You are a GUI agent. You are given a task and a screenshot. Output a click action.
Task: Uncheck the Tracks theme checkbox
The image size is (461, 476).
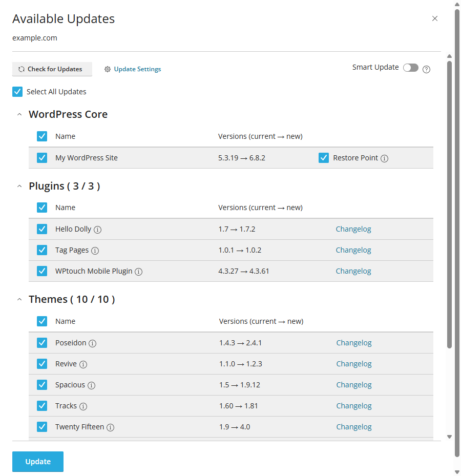coord(42,406)
